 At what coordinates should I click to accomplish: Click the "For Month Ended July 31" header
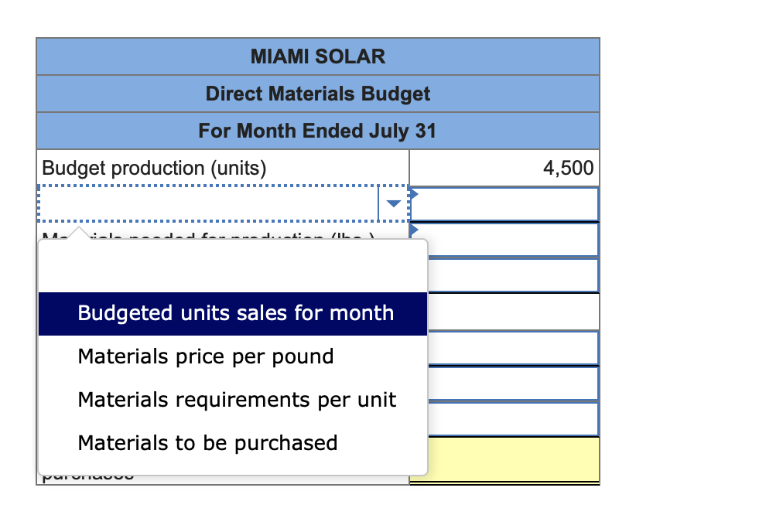click(317, 131)
